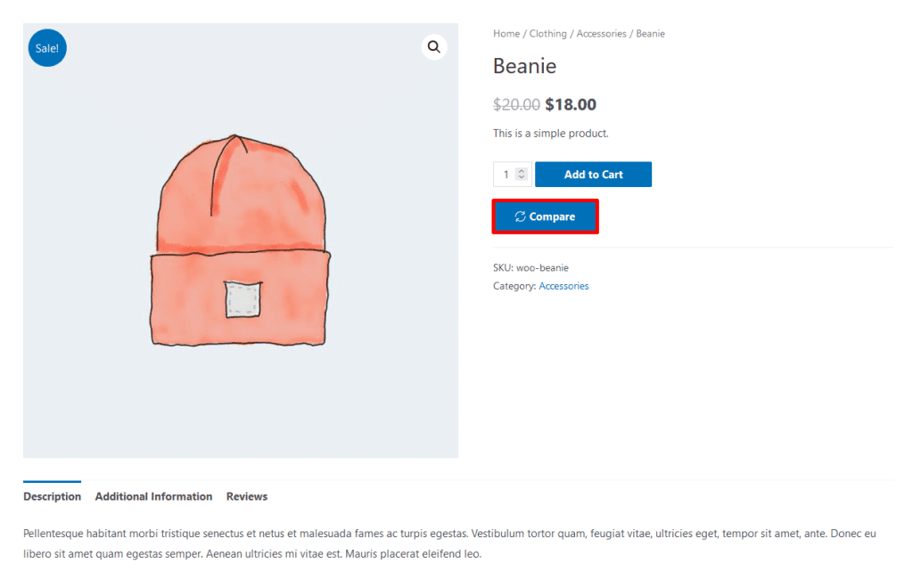Switch to the Additional Information tab

tap(153, 496)
